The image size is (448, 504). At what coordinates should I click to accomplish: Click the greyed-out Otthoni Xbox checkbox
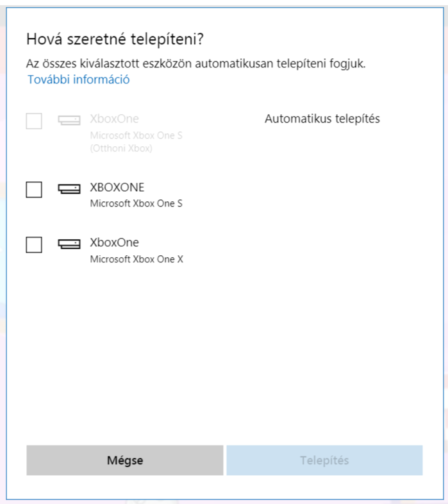click(34, 121)
